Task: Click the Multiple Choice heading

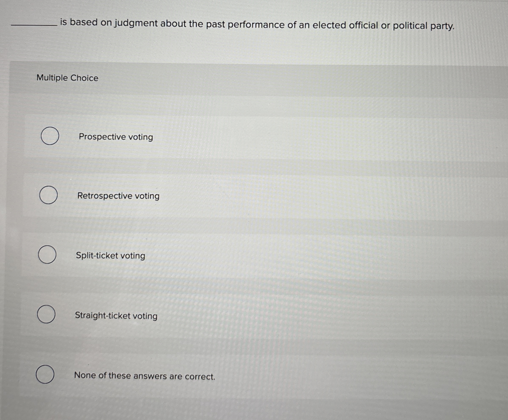Action: (68, 78)
